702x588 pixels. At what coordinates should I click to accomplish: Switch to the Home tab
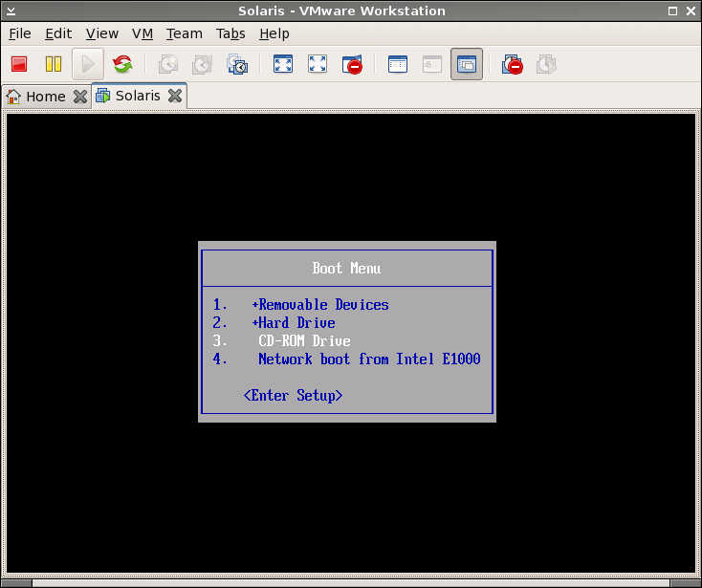tap(47, 97)
